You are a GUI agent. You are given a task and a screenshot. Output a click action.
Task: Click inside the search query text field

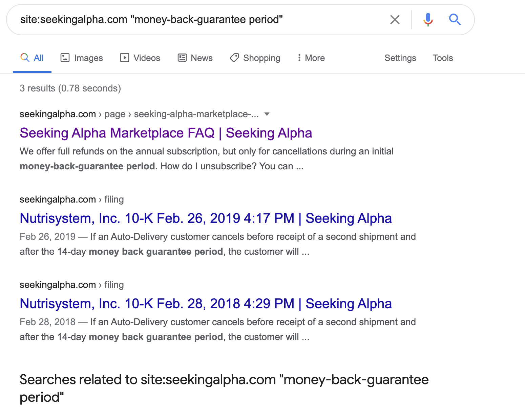(x=203, y=20)
